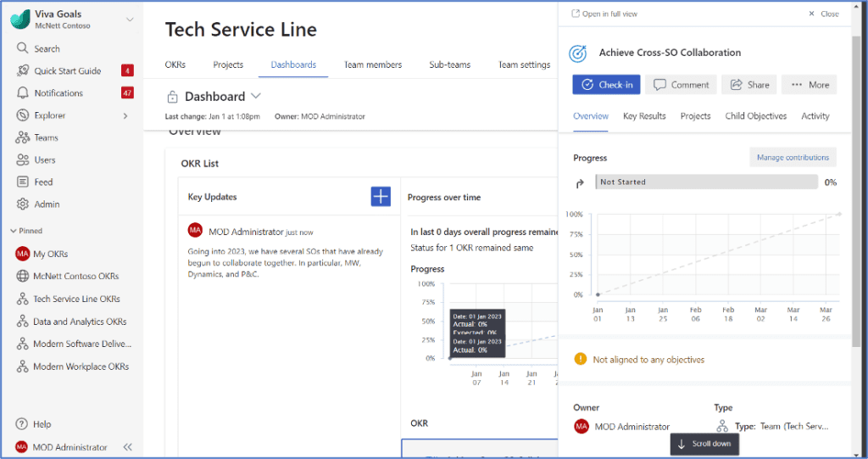Screen dimensions: 868x459
Task: Select the Team members tab
Action: [x=372, y=64]
